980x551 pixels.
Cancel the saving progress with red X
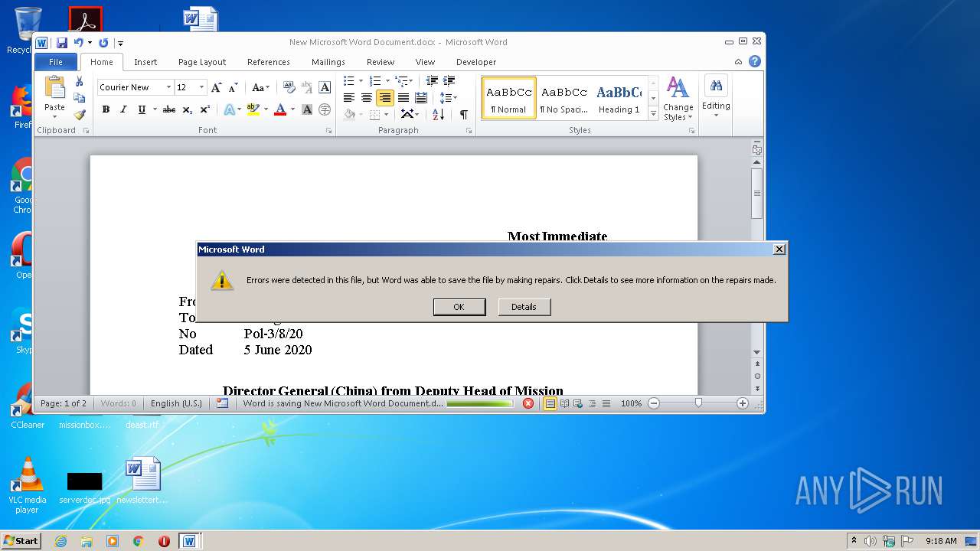click(x=528, y=403)
